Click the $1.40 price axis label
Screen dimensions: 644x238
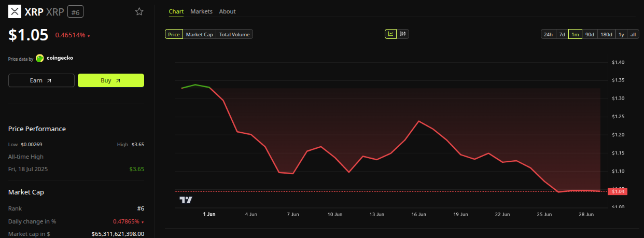[x=618, y=62]
